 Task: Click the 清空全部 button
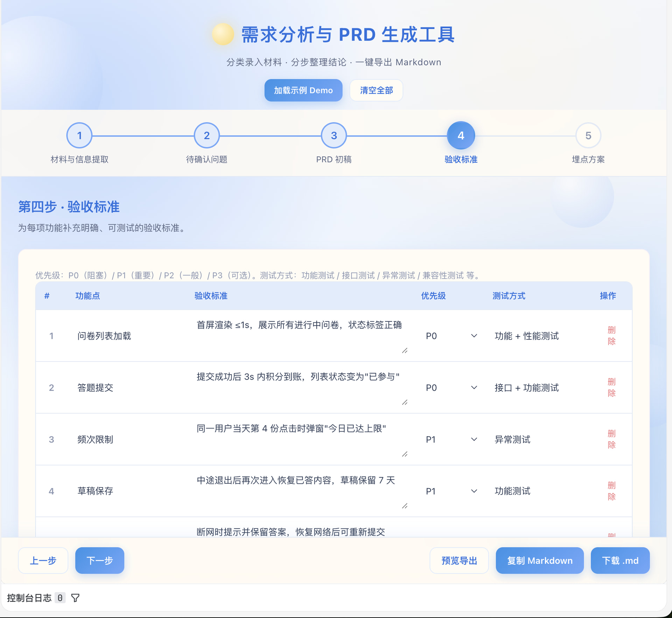click(377, 90)
